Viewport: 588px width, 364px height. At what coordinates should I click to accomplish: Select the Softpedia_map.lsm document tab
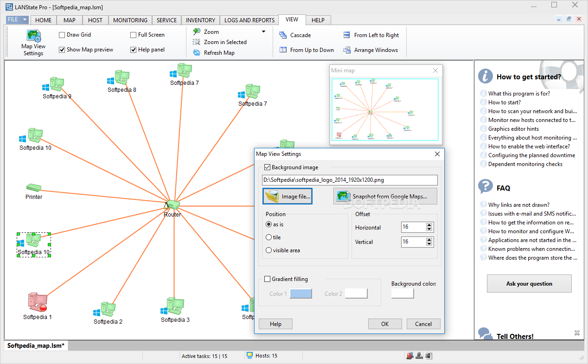click(37, 345)
